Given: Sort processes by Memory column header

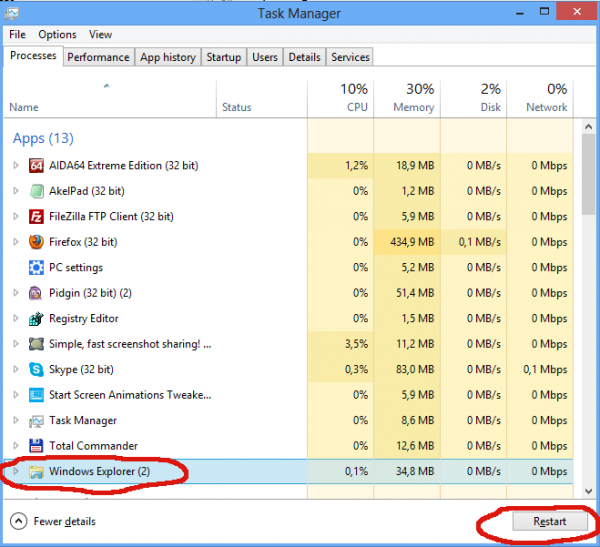Looking at the screenshot, I should [x=406, y=97].
